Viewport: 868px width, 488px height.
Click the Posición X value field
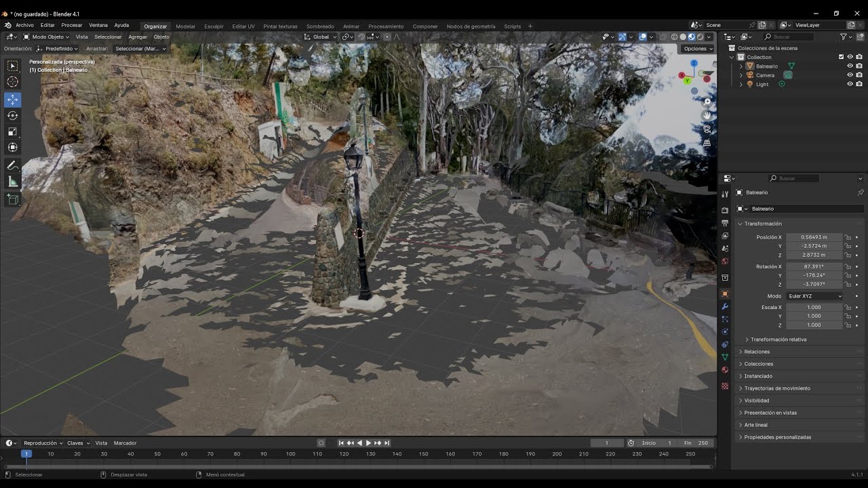(x=814, y=237)
